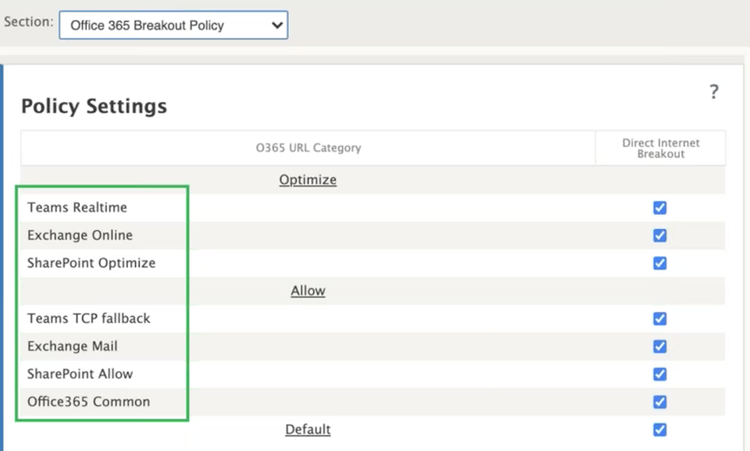Click the Allow category heading
The width and height of the screenshot is (750, 451).
tap(308, 291)
